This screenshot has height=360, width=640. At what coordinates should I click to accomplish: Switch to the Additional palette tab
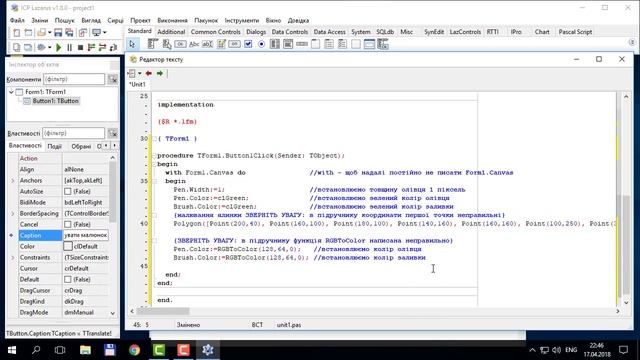(x=171, y=31)
